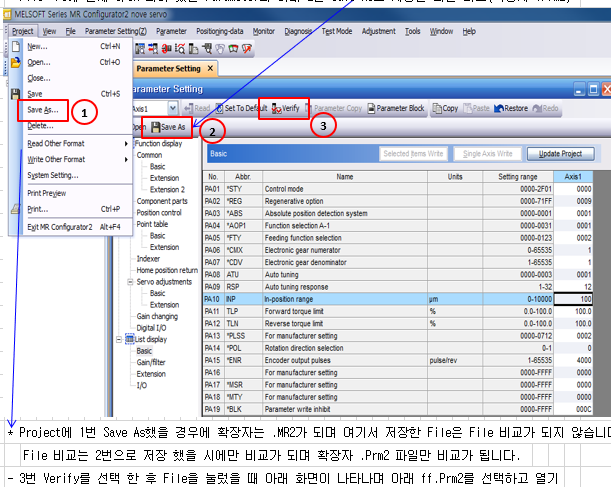Click the Single Axis Write button
This screenshot has height=487, width=611.
coord(487,154)
